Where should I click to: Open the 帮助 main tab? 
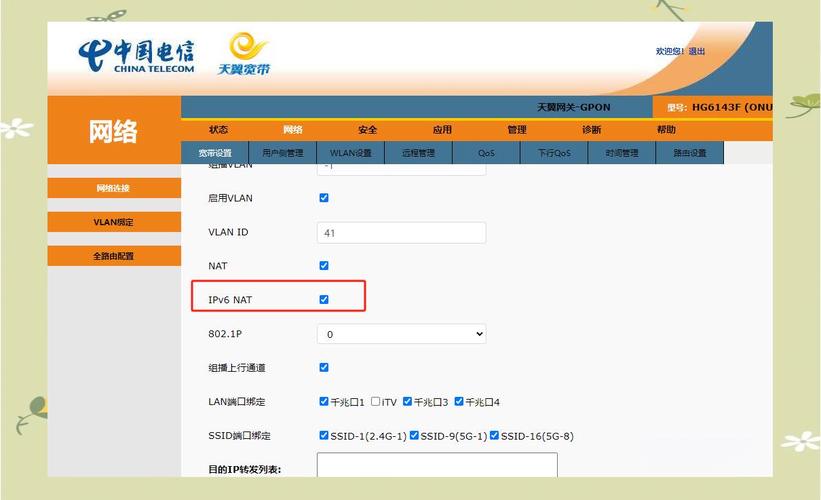(666, 130)
